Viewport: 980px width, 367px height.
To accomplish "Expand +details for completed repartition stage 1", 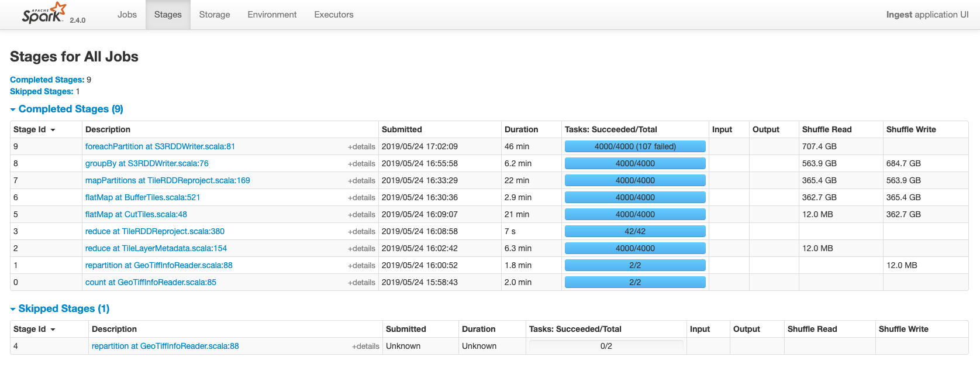I will point(361,266).
